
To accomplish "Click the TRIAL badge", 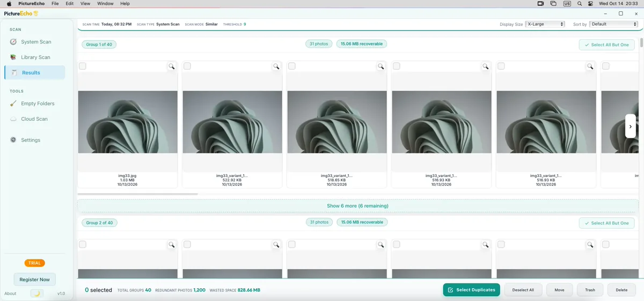I will coord(34,263).
